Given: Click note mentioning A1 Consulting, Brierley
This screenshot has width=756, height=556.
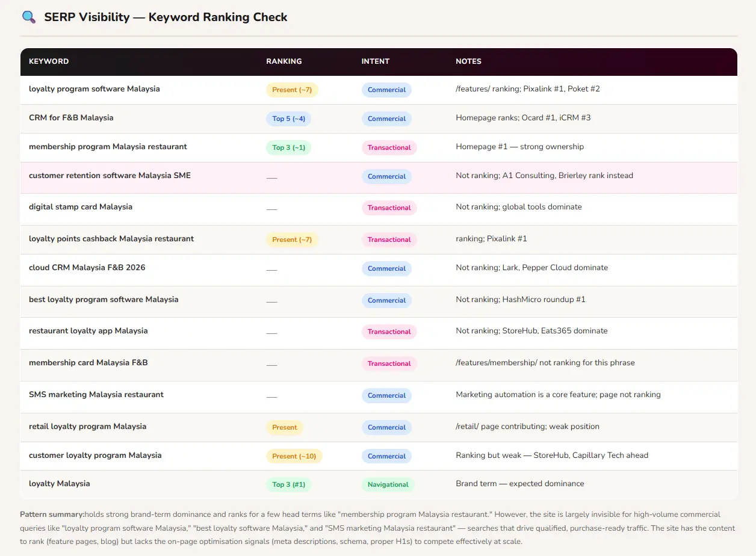Looking at the screenshot, I should 544,176.
